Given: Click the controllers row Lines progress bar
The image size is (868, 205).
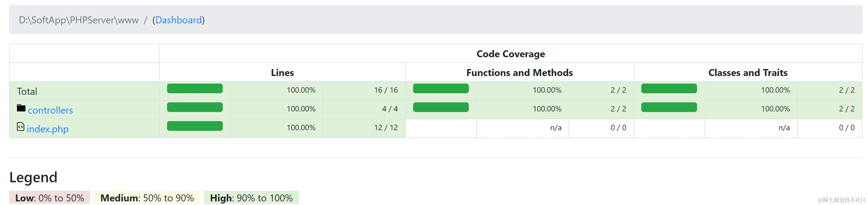Looking at the screenshot, I should point(195,107).
